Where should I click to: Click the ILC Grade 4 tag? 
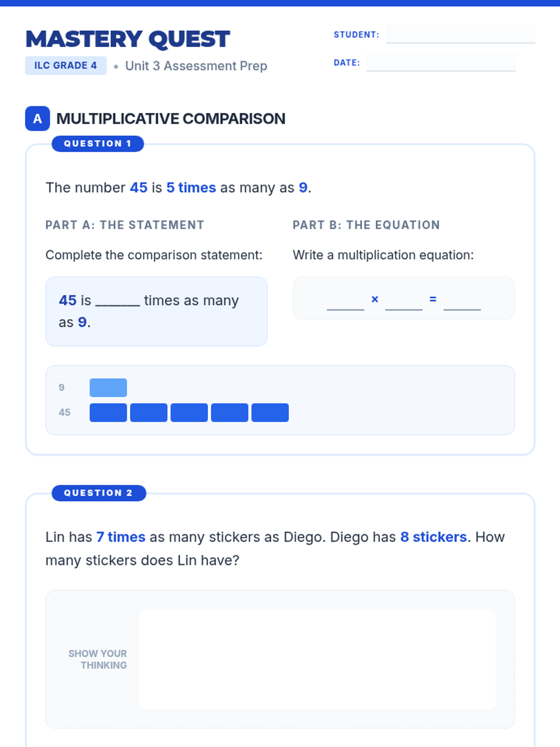(66, 65)
